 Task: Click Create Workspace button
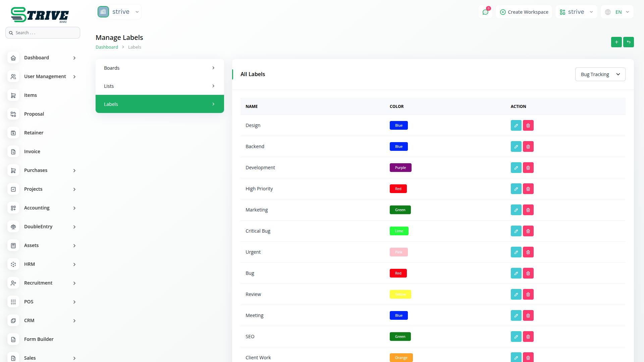[524, 12]
